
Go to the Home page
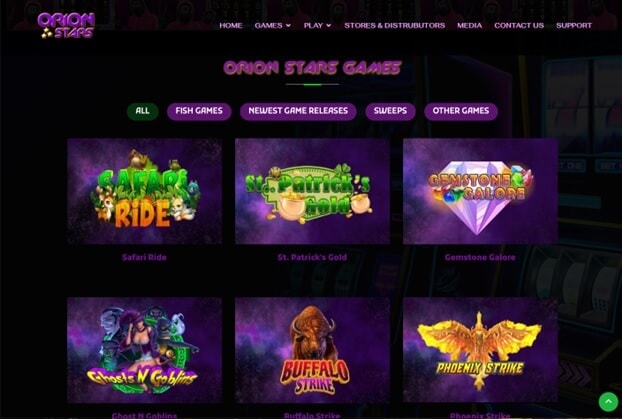point(231,25)
